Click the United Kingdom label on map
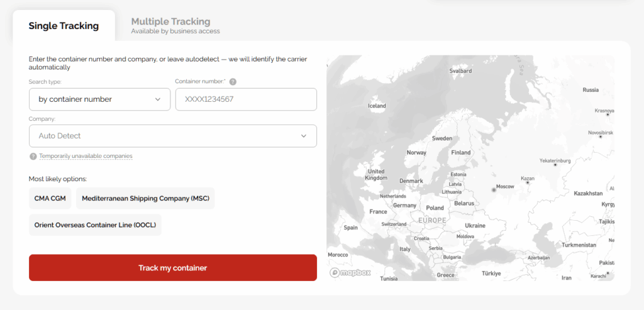Viewport: 644px width, 310px height. point(376,175)
